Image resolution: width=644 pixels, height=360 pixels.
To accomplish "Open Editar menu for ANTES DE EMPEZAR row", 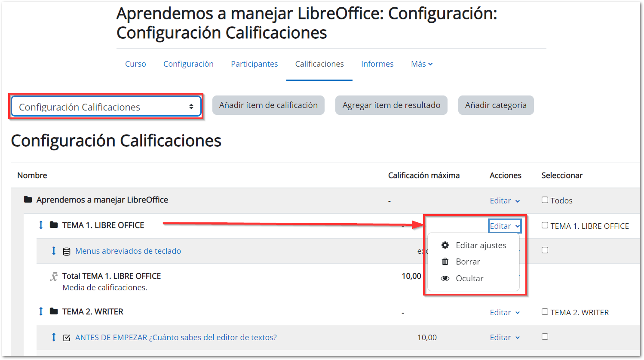I will tap(505, 337).
